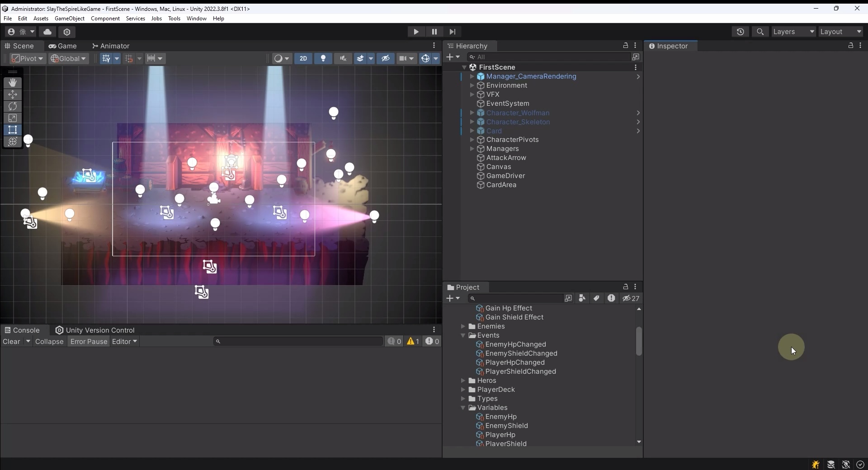This screenshot has width=868, height=470.
Task: Select the Scale tool
Action: 12,118
